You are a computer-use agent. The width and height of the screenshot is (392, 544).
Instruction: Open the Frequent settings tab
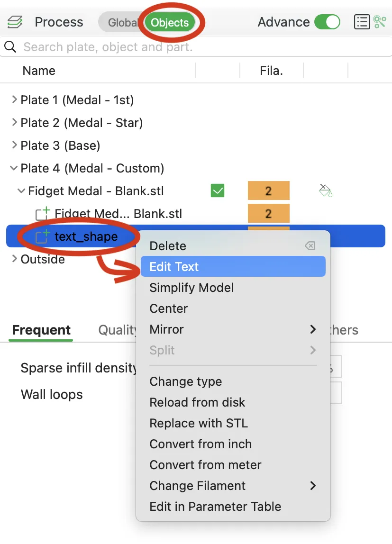coord(41,330)
